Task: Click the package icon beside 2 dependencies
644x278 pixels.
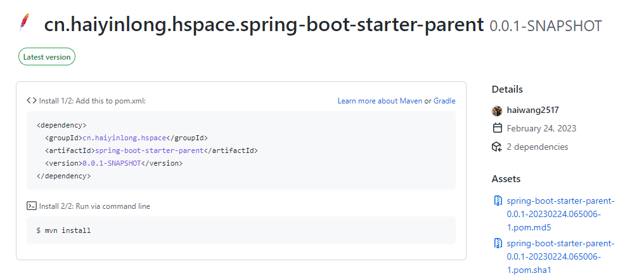Action: (x=497, y=147)
